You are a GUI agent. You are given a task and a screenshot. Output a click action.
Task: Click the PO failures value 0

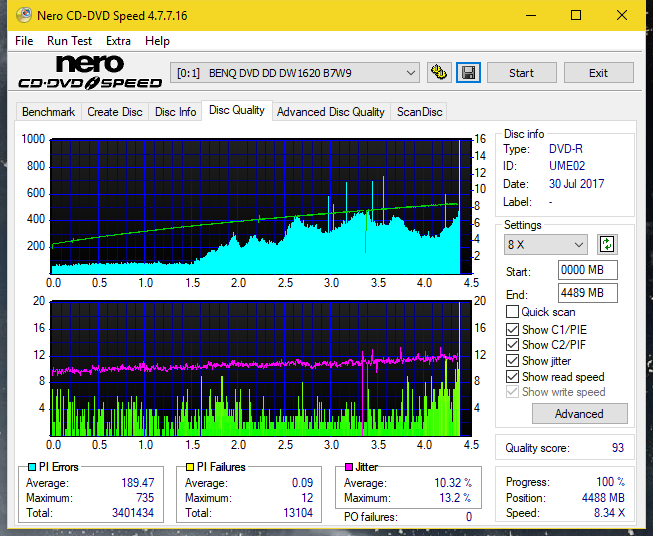[x=469, y=517]
